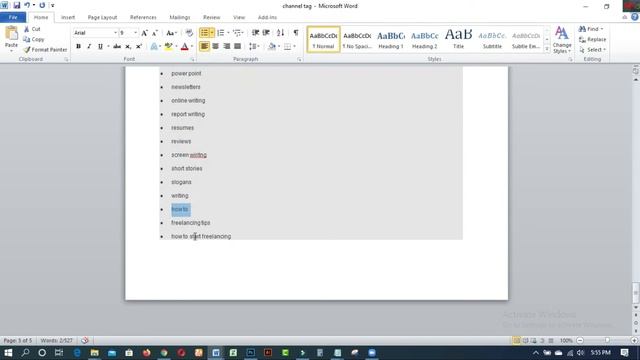640x360 pixels.
Task: Open Select dropdown in Editing
Action: (592, 49)
